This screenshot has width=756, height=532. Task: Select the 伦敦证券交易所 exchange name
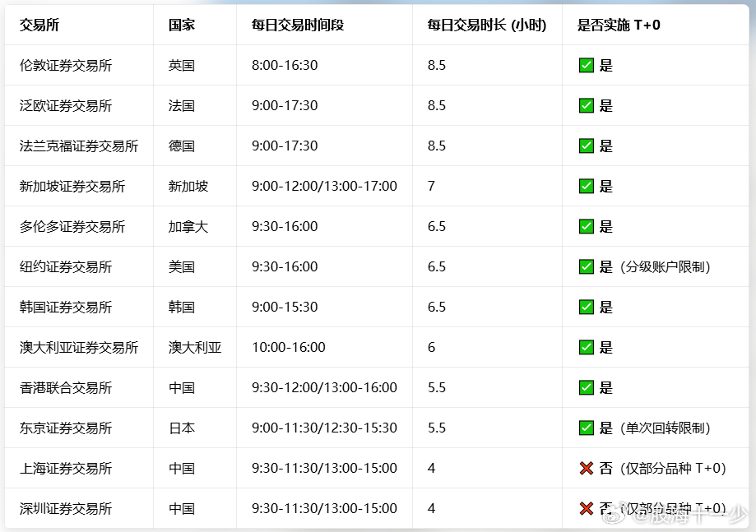[66, 65]
